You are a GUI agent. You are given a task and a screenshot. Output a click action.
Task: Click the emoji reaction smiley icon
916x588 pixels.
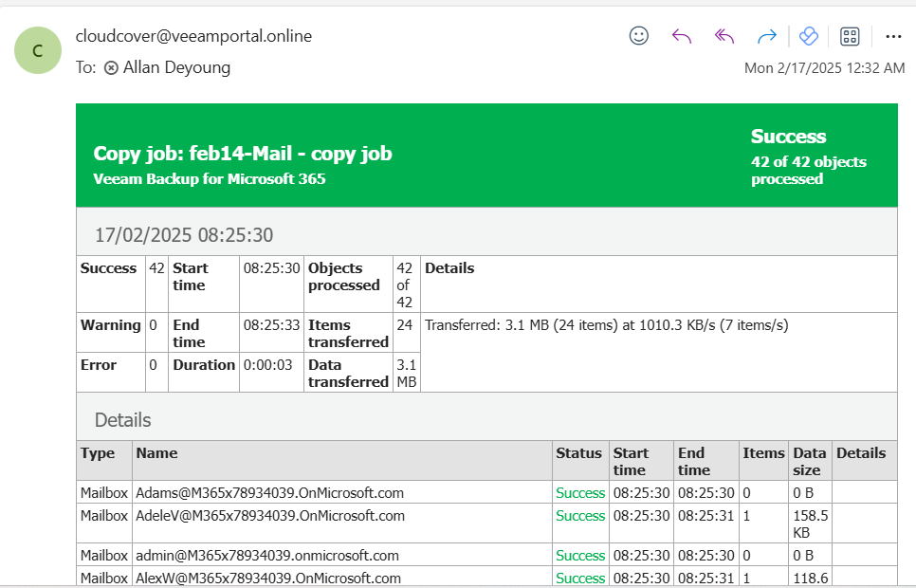638,36
